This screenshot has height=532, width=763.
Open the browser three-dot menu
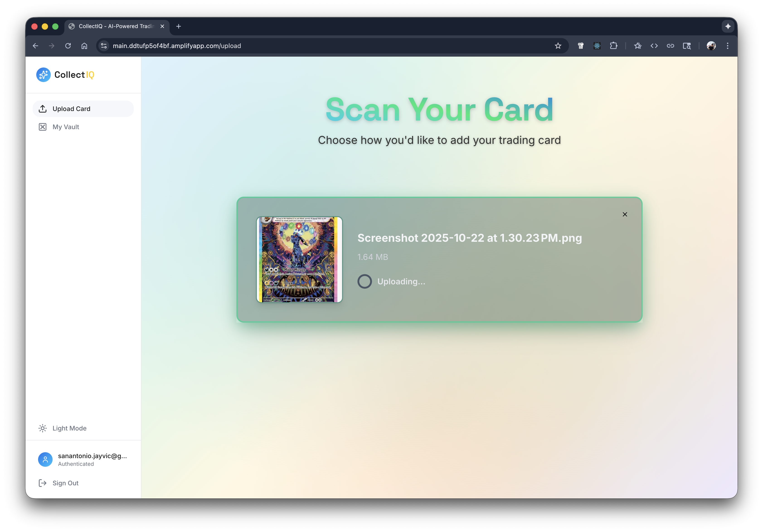click(727, 46)
